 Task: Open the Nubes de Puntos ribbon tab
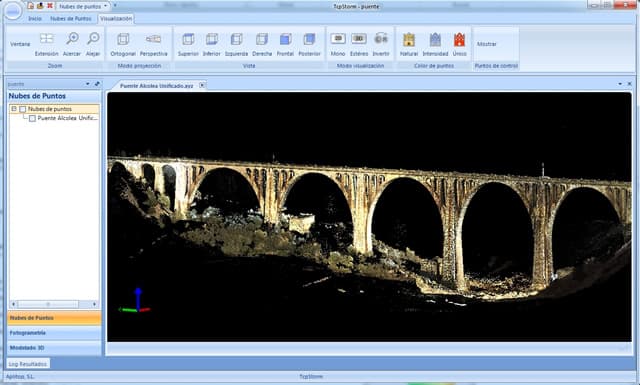pos(71,19)
